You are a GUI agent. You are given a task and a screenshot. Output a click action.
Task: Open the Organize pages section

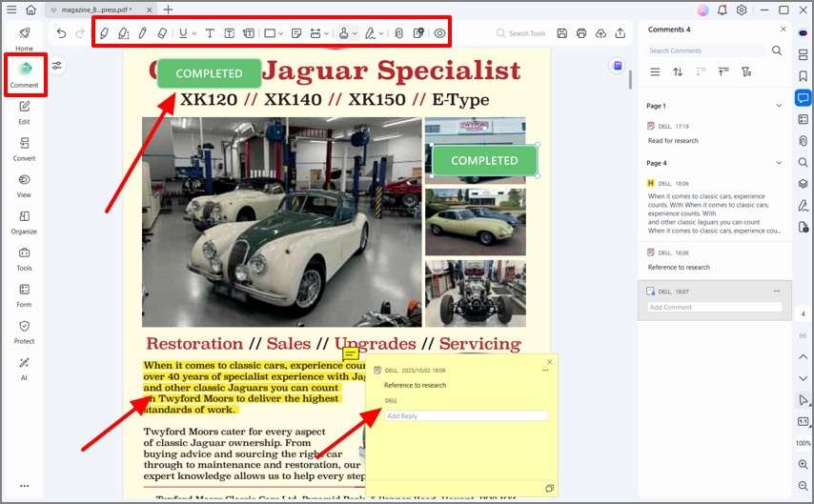tap(25, 222)
